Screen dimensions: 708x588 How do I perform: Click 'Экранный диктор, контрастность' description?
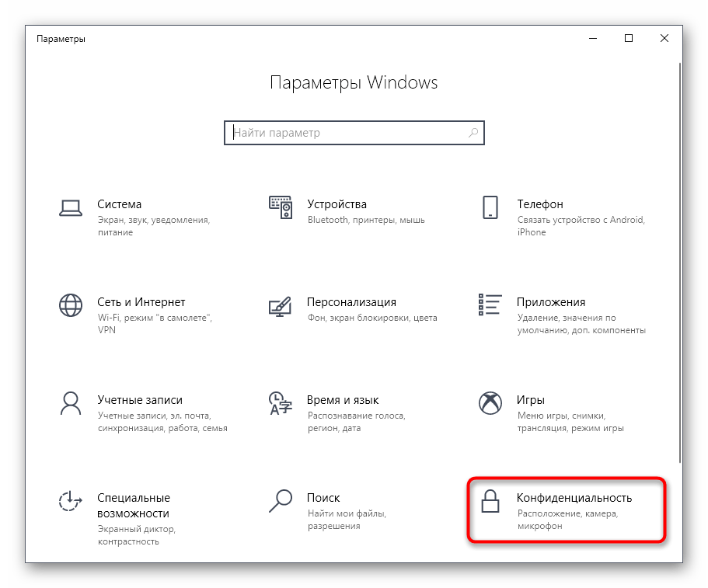tap(136, 535)
